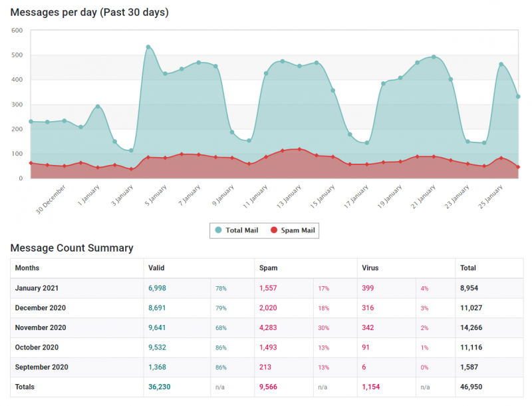Click the Months column header
The height and width of the screenshot is (406, 532).
coord(27,268)
